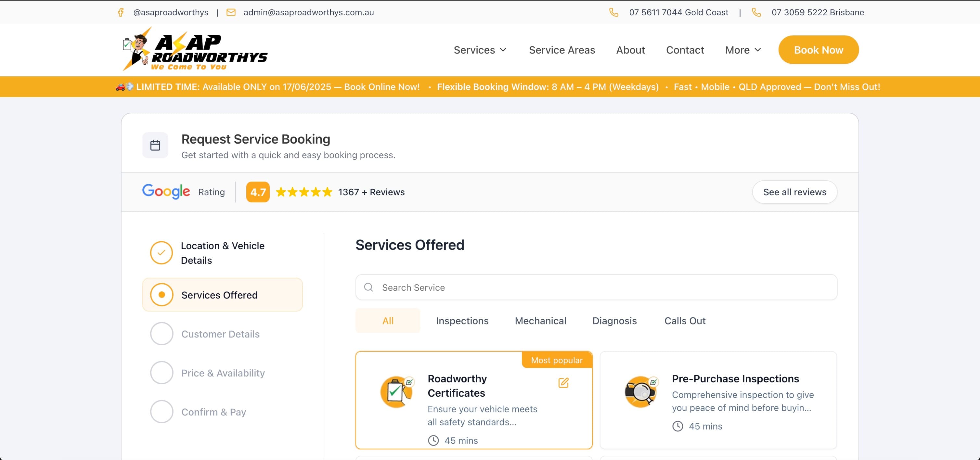Image resolution: width=980 pixels, height=460 pixels.
Task: Click the email envelope icon
Action: pos(231,13)
